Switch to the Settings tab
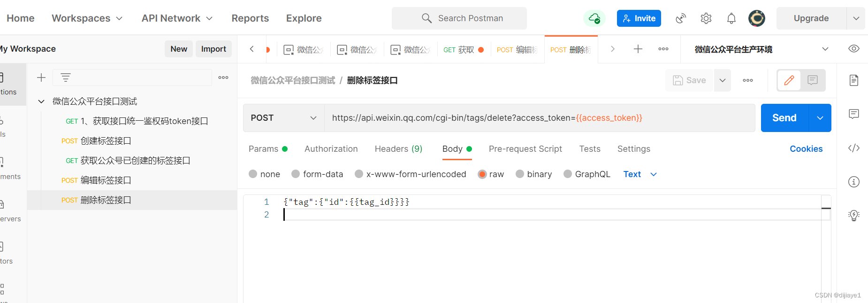Viewport: 868px width, 303px height. click(x=634, y=149)
